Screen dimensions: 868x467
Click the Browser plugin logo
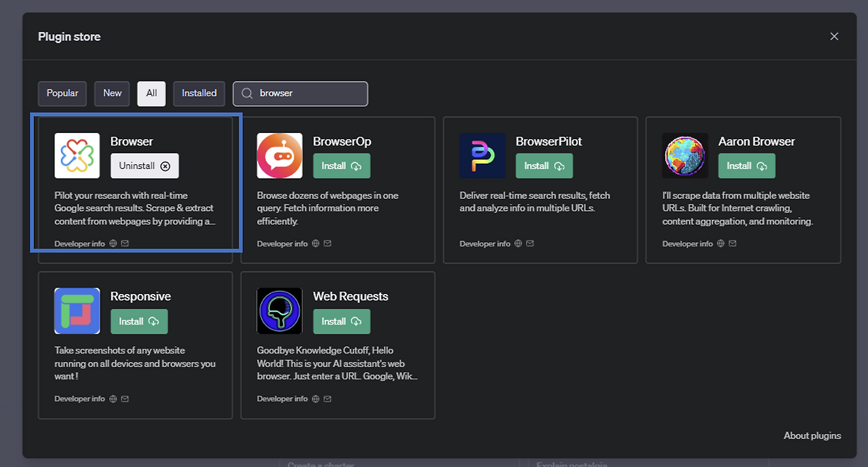click(77, 155)
